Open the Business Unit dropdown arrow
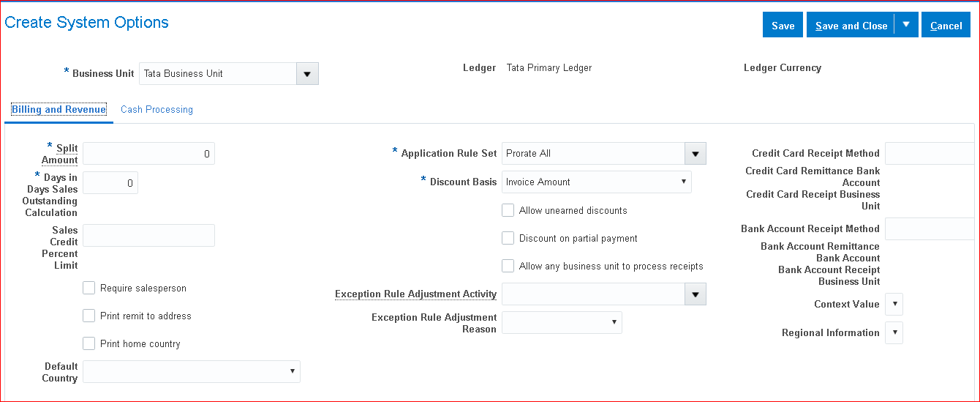Screen dimensions: 980x402 [307, 74]
